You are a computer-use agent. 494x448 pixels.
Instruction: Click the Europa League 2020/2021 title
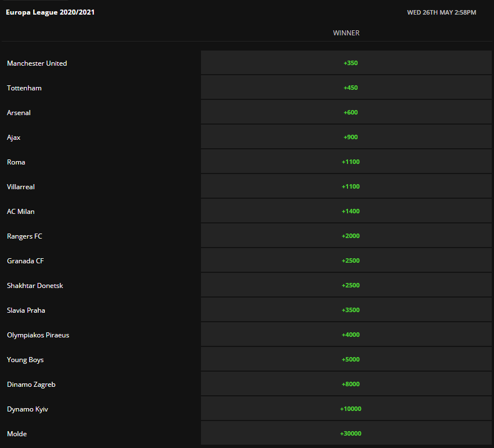pyautogui.click(x=50, y=12)
